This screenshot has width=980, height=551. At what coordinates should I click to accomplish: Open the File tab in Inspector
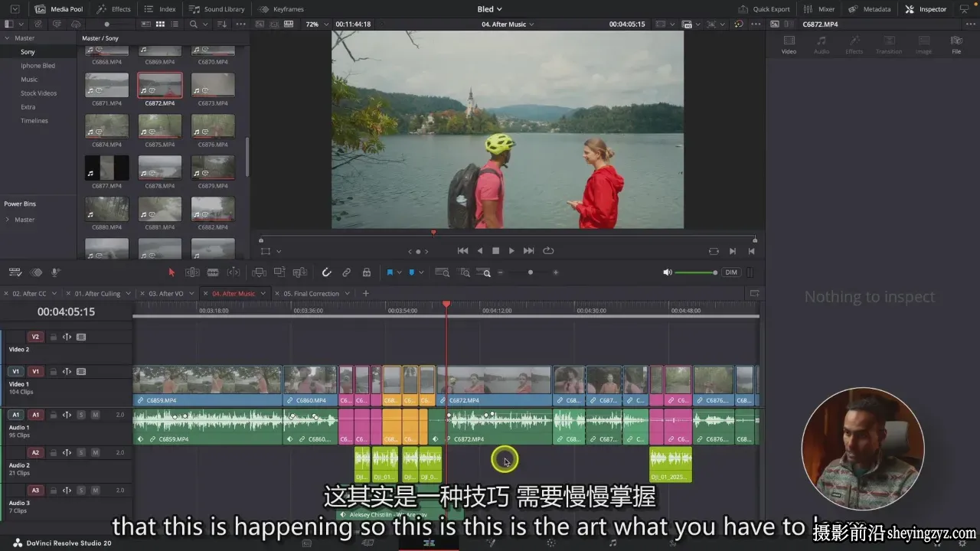tap(956, 44)
